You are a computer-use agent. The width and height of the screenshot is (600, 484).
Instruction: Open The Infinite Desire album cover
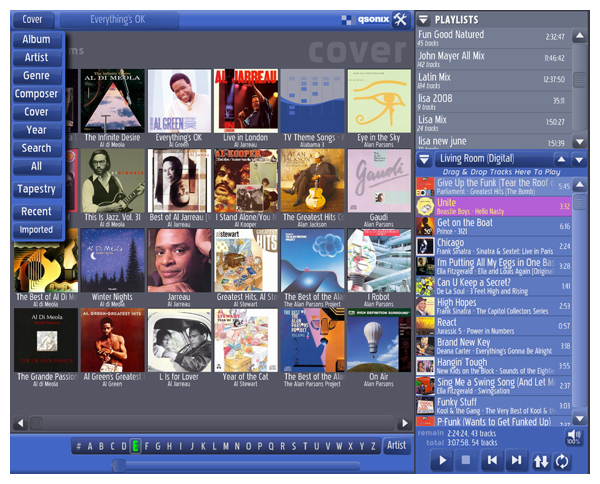(x=112, y=101)
